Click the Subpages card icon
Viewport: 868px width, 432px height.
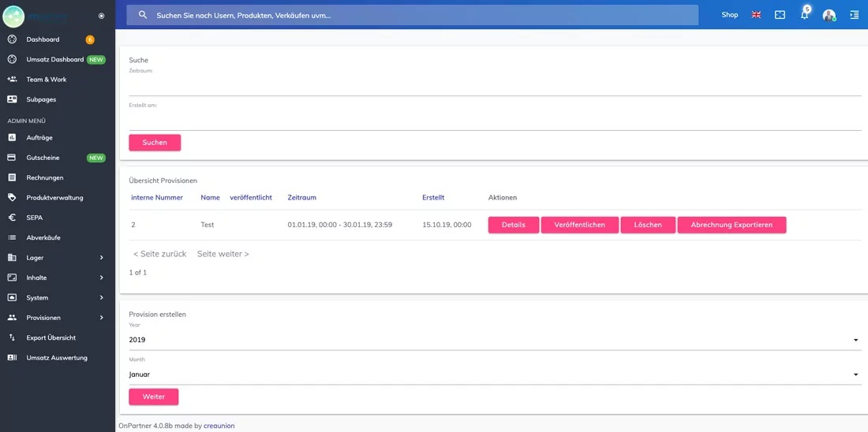tap(12, 99)
